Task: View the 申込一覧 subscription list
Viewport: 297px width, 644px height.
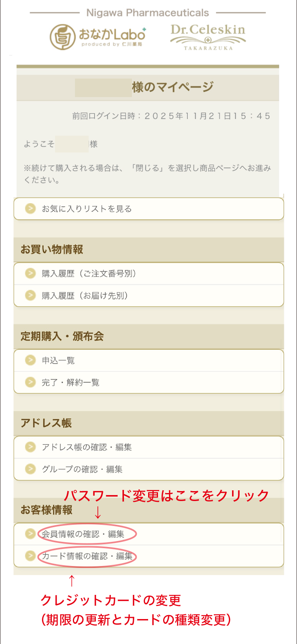Action: [58, 360]
